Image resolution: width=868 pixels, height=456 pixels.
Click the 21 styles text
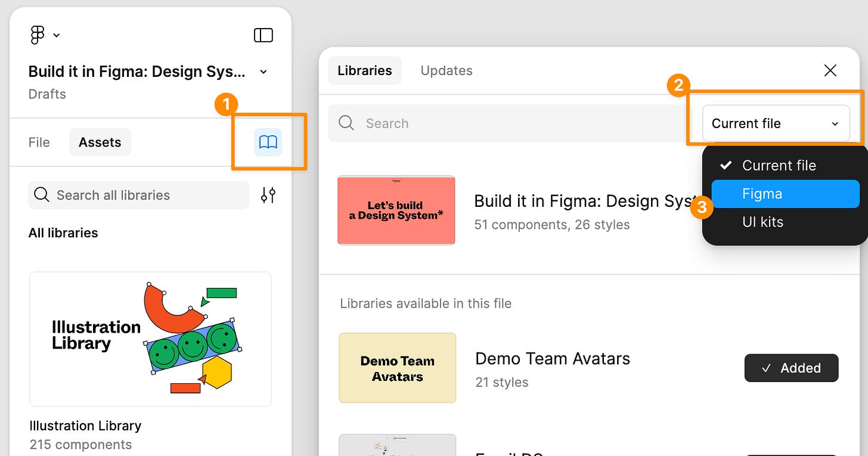click(501, 382)
